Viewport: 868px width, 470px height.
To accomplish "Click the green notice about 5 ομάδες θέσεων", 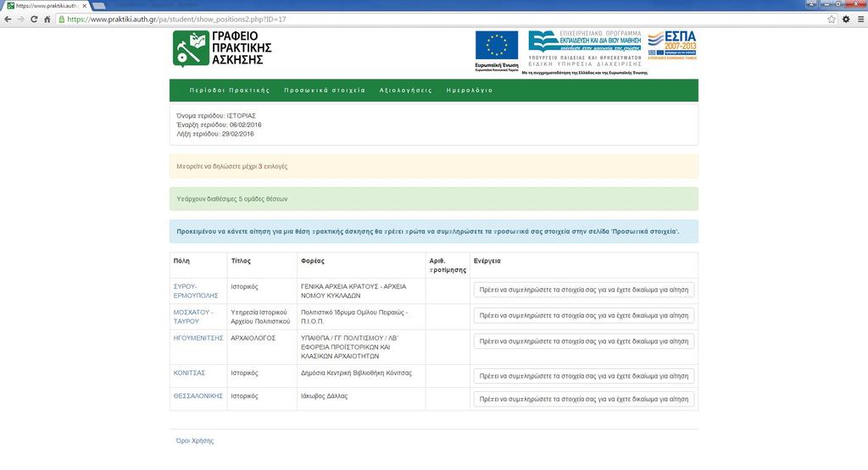I will (x=434, y=199).
